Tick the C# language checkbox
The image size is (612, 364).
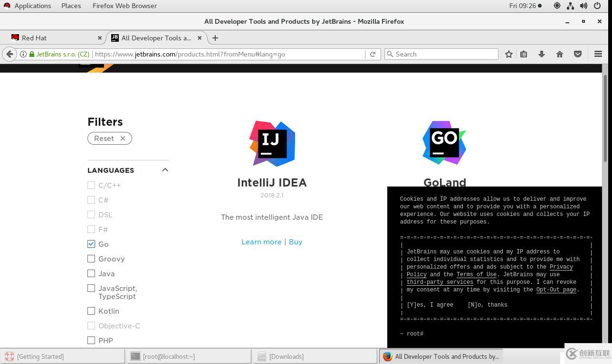91,200
